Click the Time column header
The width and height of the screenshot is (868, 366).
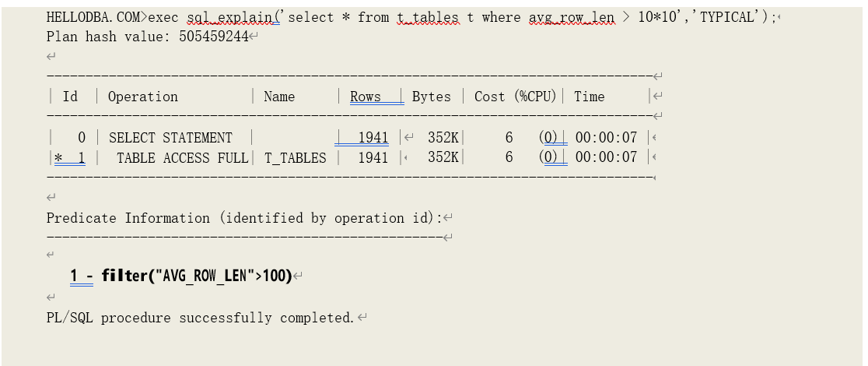click(x=589, y=97)
